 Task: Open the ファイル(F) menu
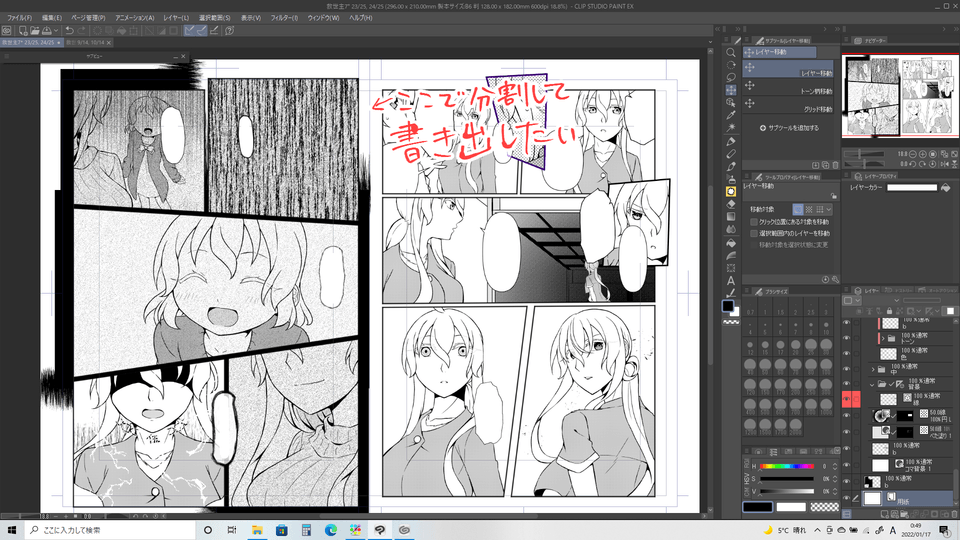pyautogui.click(x=19, y=18)
